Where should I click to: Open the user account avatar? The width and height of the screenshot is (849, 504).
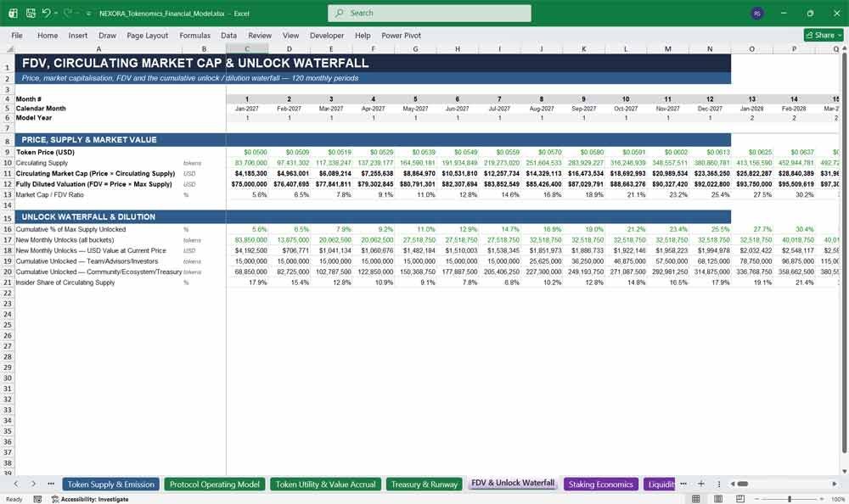[757, 13]
